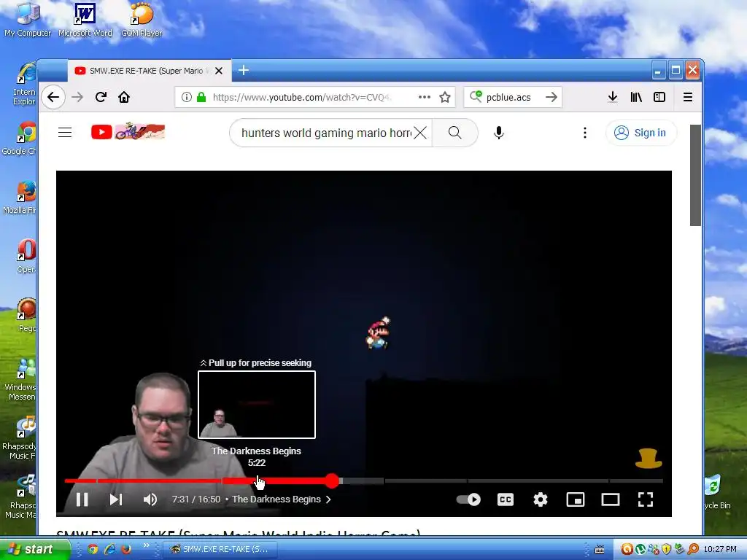Image resolution: width=747 pixels, height=560 pixels.
Task: Open the Windows start menu
Action: click(35, 549)
